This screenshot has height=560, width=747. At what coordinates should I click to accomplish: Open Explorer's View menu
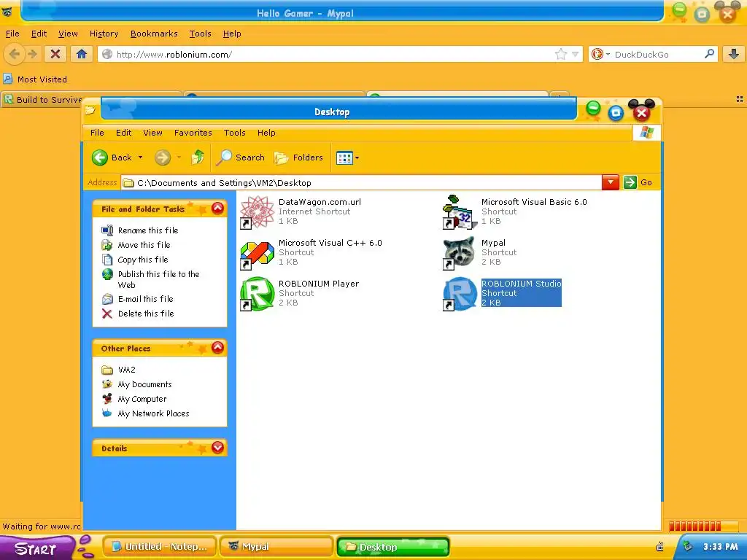[x=153, y=133]
